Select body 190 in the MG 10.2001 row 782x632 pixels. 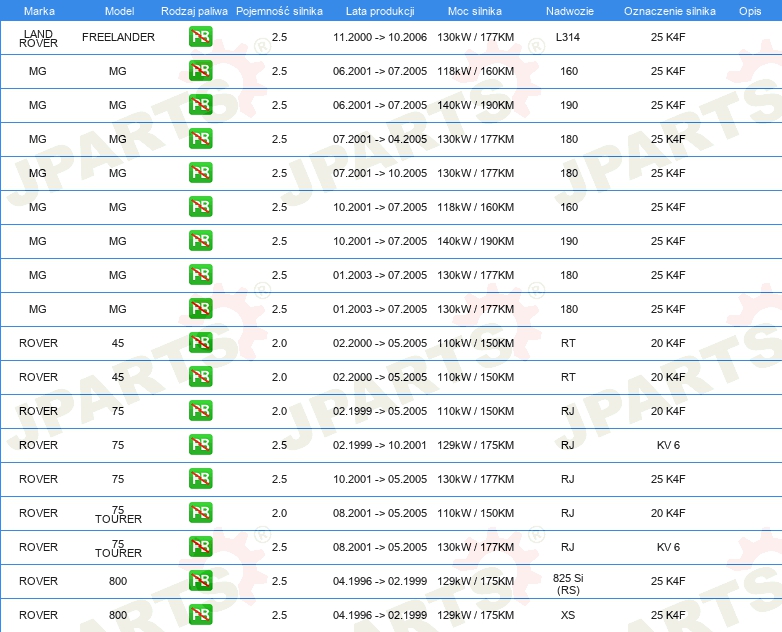(x=569, y=241)
